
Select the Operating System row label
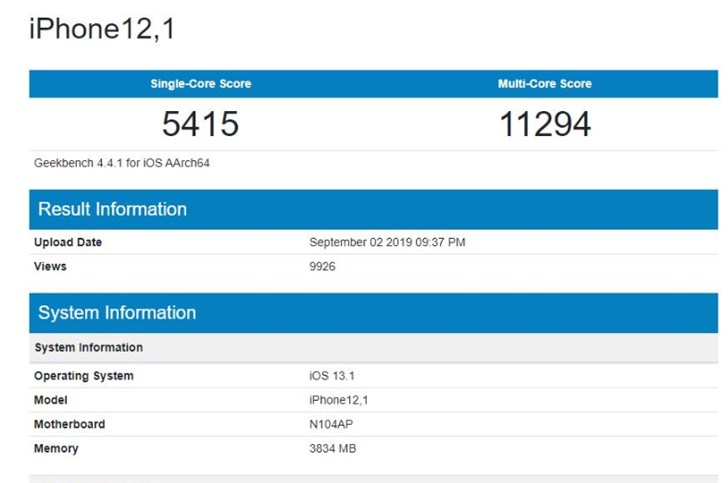[83, 376]
